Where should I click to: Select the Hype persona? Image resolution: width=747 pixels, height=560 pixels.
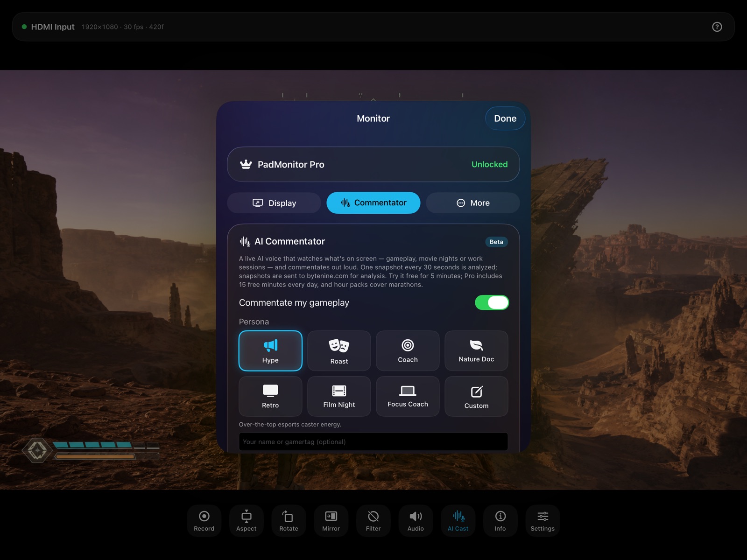270,350
